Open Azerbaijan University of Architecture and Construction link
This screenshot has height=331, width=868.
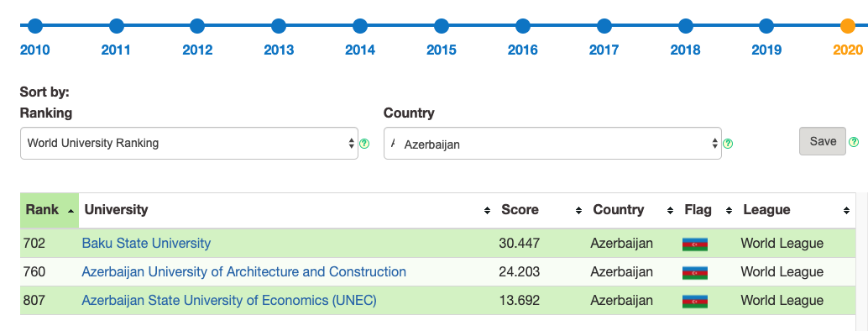click(244, 272)
